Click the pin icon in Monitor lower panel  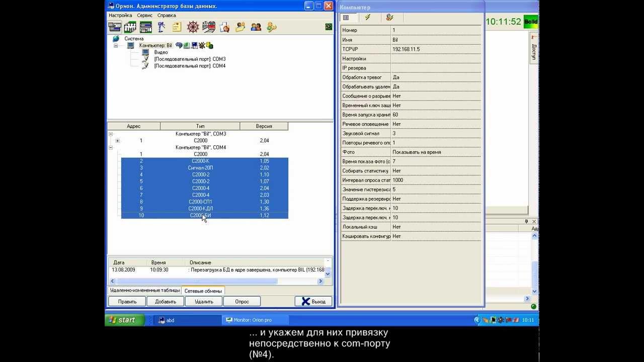coord(527,221)
